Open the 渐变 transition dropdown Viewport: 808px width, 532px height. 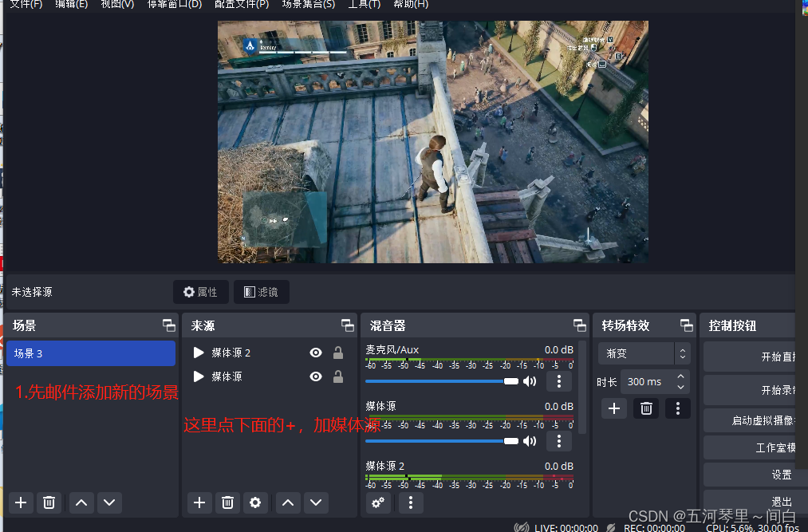click(x=644, y=353)
